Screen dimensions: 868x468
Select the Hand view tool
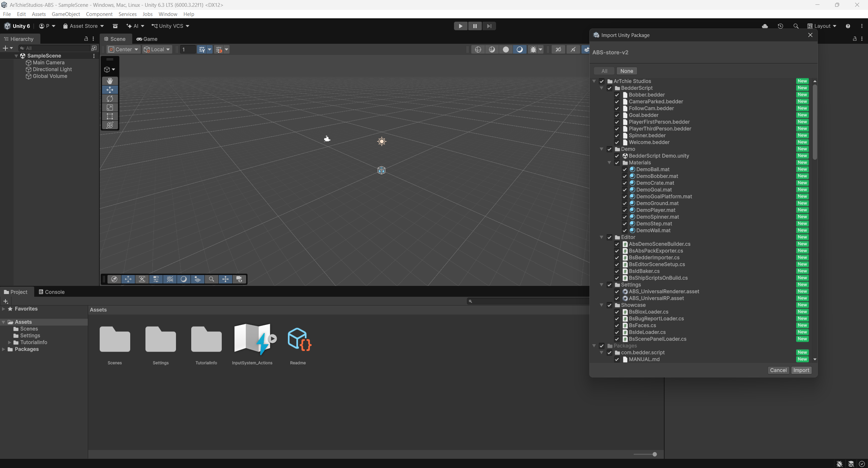pyautogui.click(x=110, y=81)
